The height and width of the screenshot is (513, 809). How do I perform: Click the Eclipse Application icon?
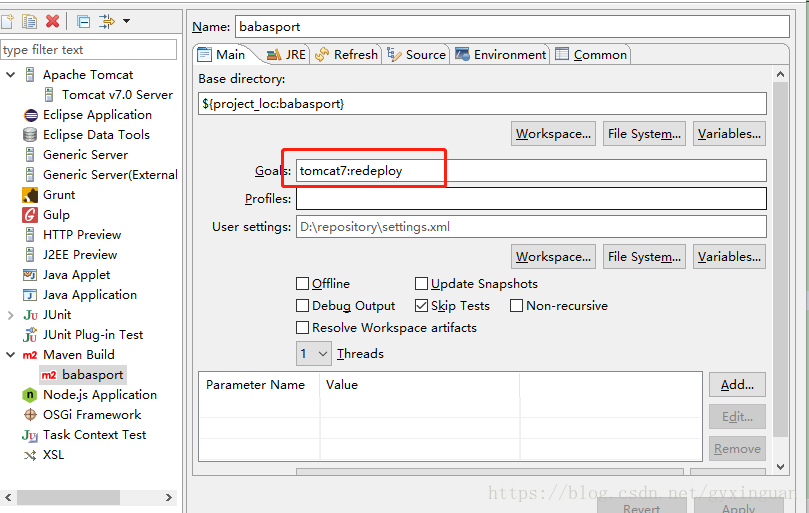pos(30,115)
